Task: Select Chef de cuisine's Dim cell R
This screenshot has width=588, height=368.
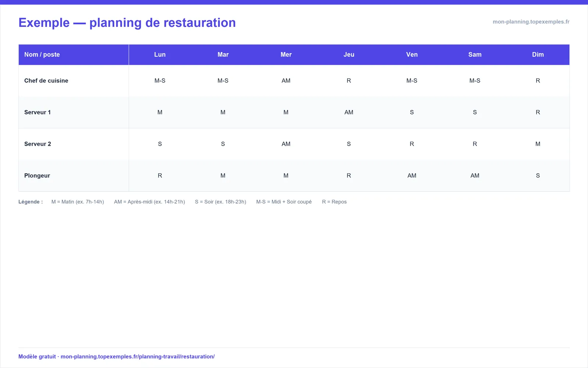Action: tap(538, 81)
